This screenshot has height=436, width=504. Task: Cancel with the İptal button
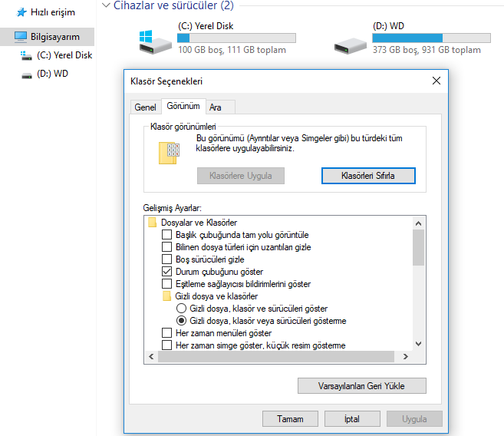click(x=352, y=419)
